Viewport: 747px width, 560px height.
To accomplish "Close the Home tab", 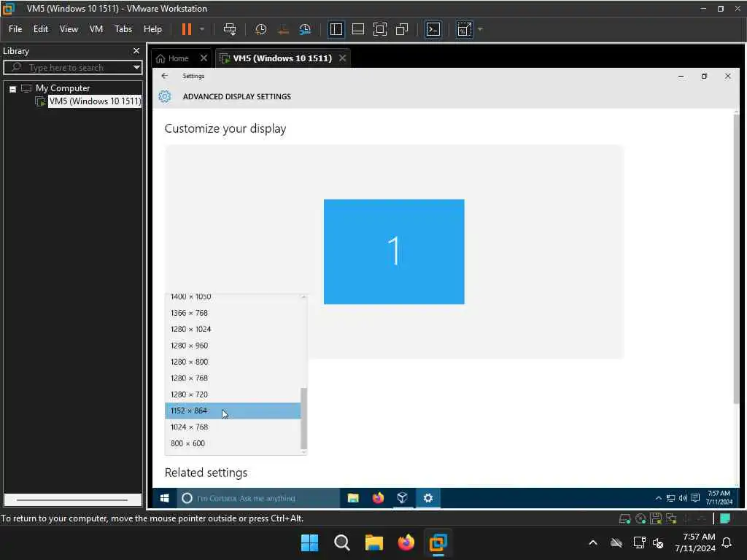I will click(x=204, y=58).
